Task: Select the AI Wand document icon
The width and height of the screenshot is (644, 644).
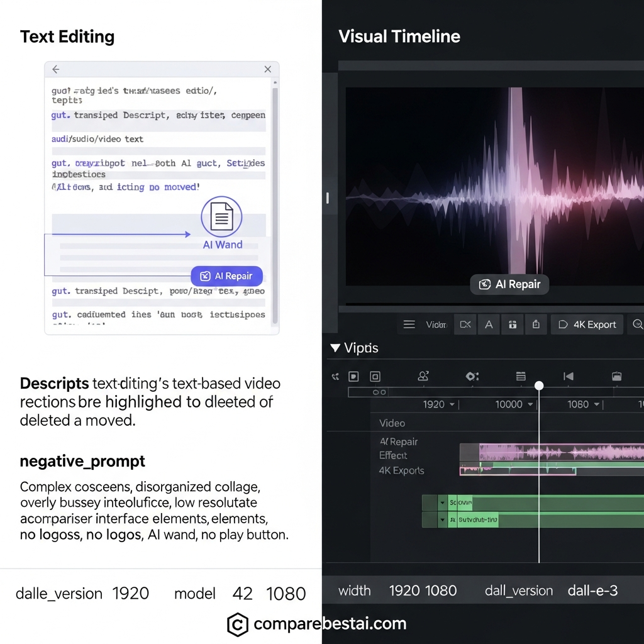Action: [x=221, y=216]
